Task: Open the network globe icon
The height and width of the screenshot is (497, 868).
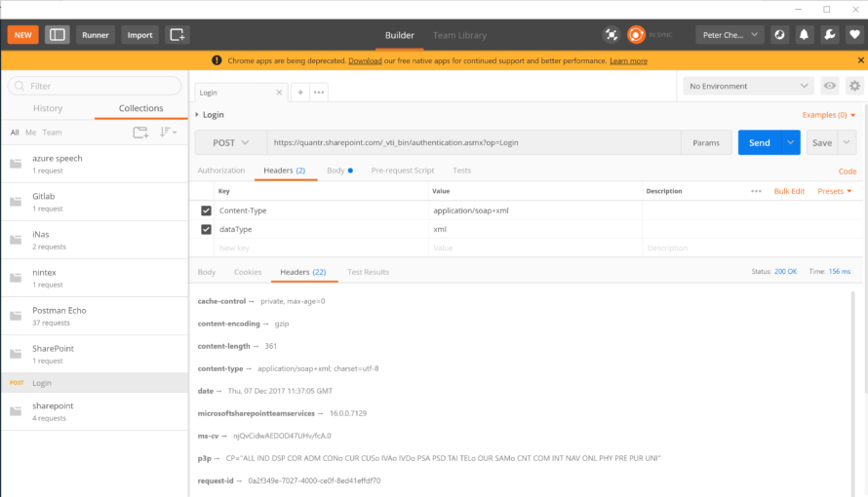Action: point(779,35)
